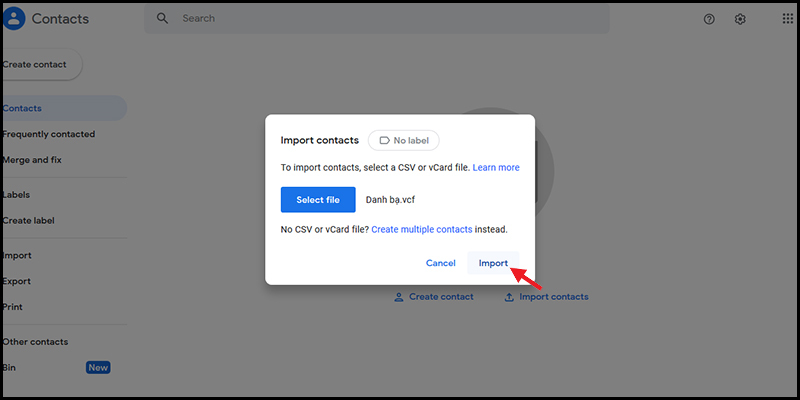Click the Contacts app logo icon
Viewport: 800px width, 400px height.
pos(14,19)
